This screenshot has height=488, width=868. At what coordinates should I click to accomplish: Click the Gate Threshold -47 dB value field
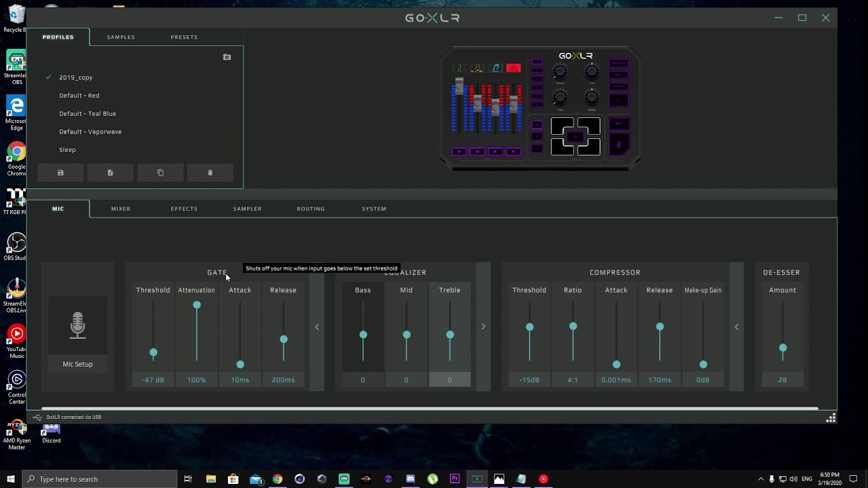point(153,380)
